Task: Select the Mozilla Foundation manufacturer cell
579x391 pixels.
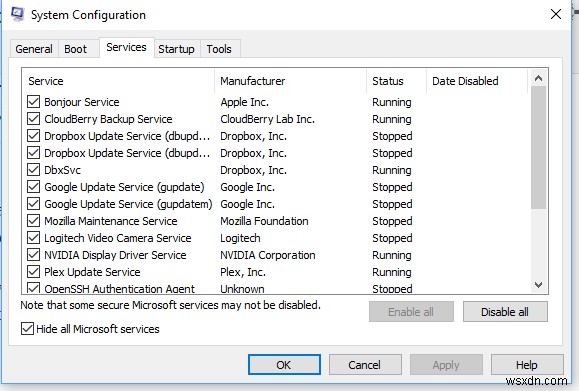Action: 264,221
